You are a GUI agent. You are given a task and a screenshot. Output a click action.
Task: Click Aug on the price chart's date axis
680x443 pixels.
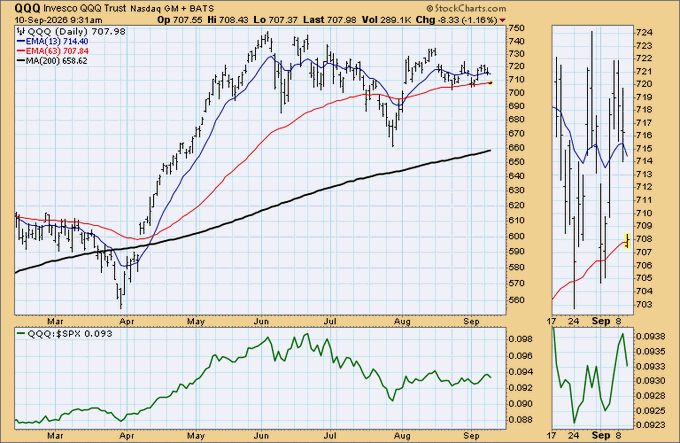point(402,322)
